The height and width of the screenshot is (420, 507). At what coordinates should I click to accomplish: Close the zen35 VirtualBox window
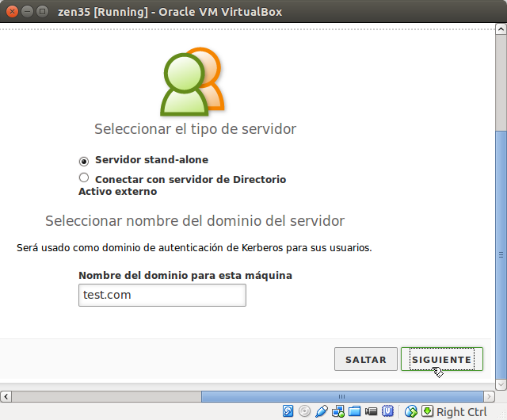[12, 12]
